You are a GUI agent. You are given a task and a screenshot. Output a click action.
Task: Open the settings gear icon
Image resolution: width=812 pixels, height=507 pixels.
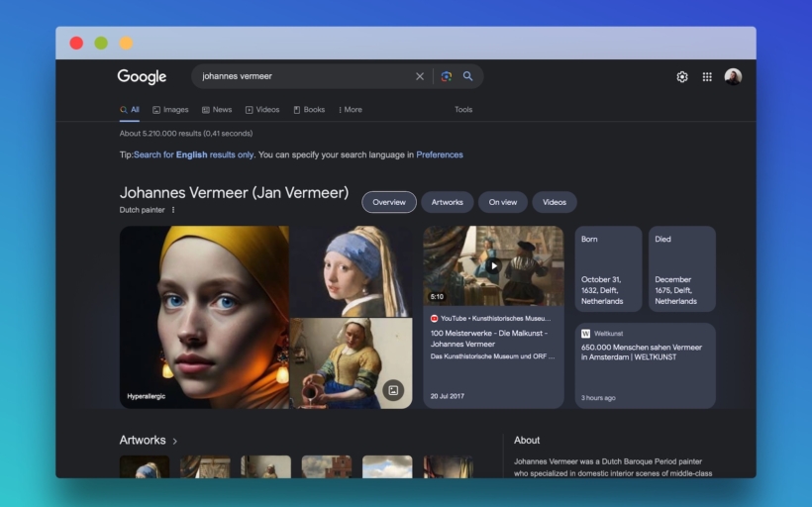[682, 77]
